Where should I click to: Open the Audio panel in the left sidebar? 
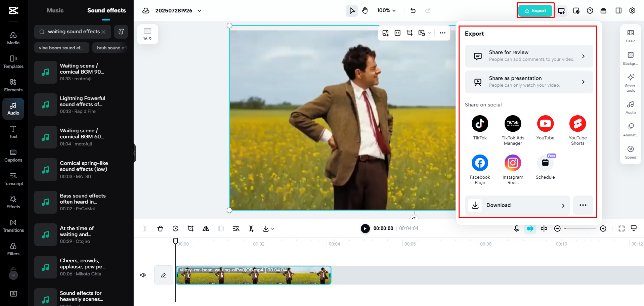[x=13, y=108]
